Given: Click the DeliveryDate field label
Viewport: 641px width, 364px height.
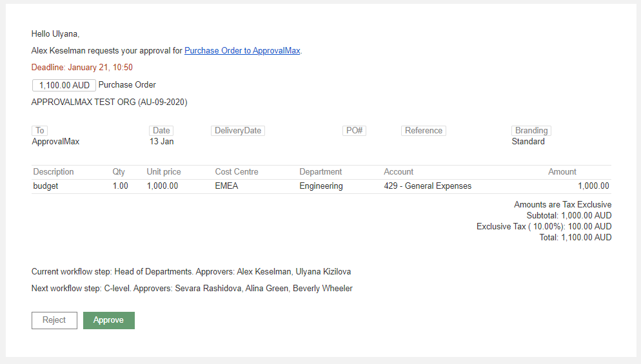Looking at the screenshot, I should (238, 130).
